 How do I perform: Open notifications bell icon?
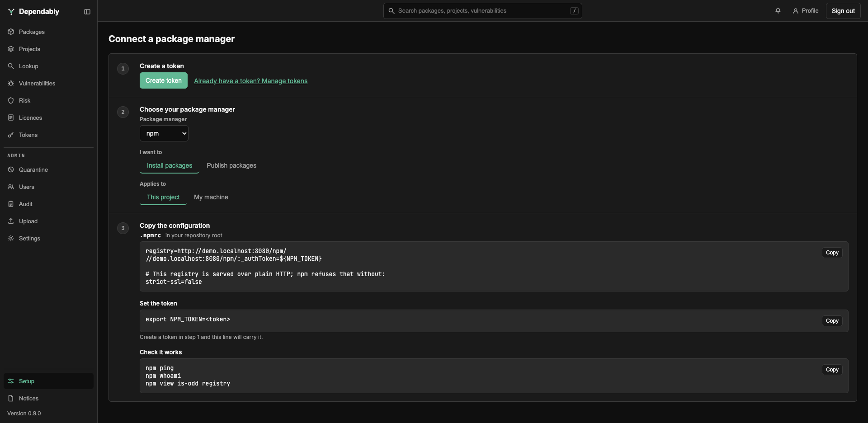(x=778, y=11)
